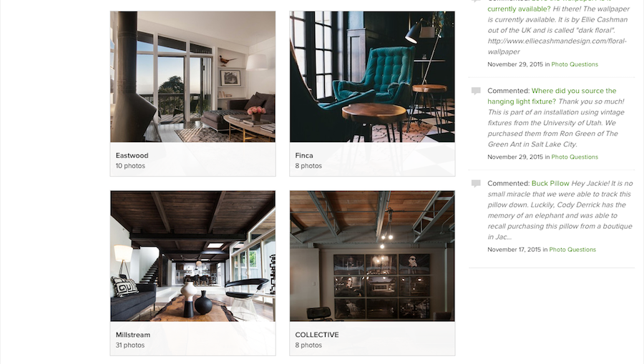Click the '8 photos' count under COLLECTIVE

tap(308, 345)
